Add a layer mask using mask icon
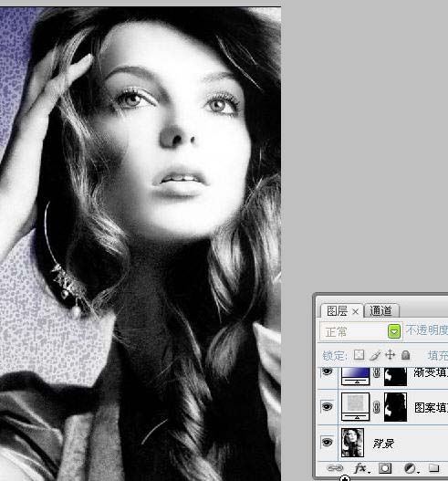Image resolution: width=448 pixels, height=481 pixels. (x=385, y=468)
